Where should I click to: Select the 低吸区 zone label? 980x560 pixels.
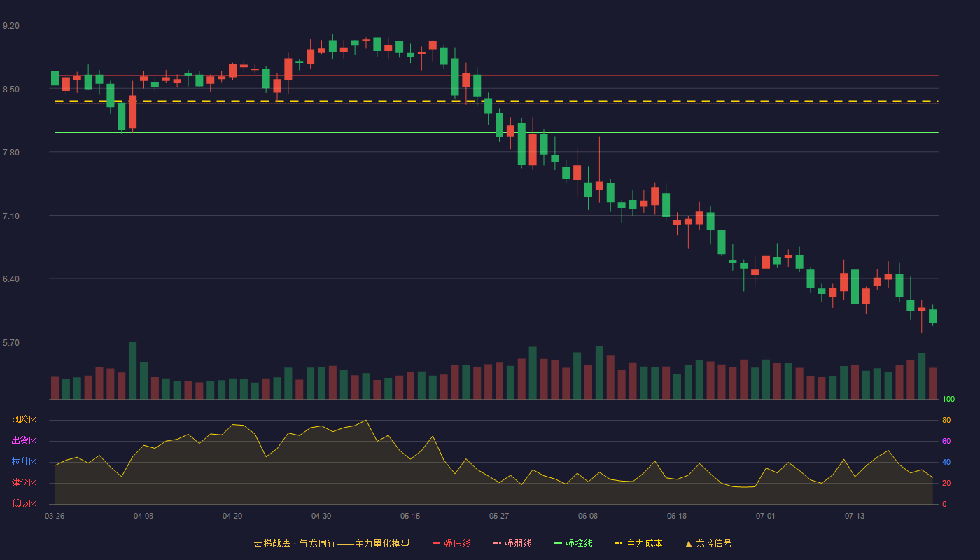point(24,503)
